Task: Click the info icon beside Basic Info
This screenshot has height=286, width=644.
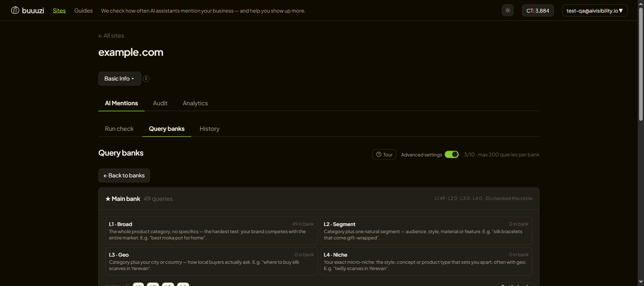Action: coord(146,78)
